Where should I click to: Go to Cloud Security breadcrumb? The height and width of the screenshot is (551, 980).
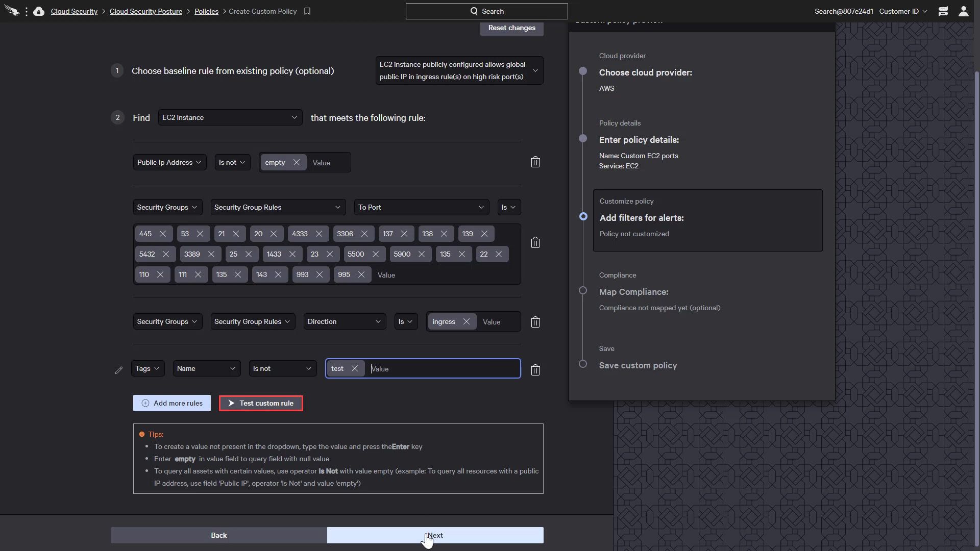(x=74, y=11)
